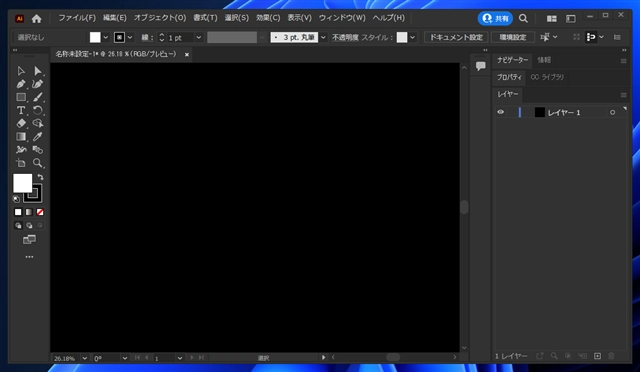Open the ウィンドウ(W) menu
Viewport: 640px width, 372px height.
click(342, 18)
